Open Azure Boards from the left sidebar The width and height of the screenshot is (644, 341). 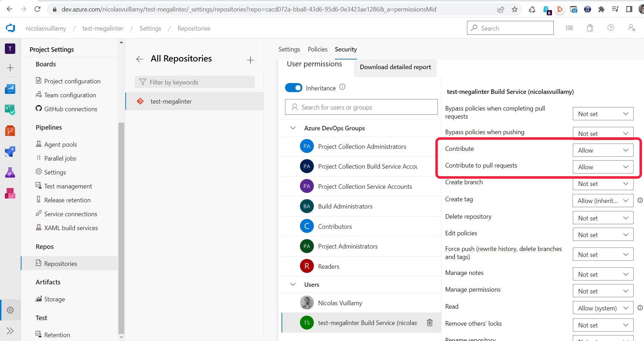tap(10, 89)
